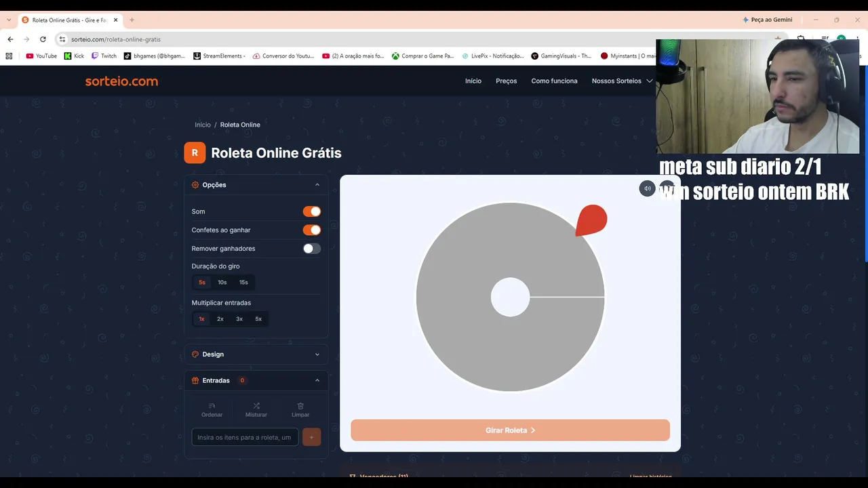Viewport: 868px width, 488px height.
Task: Click the Multiplicar entradas label
Action: click(221, 303)
